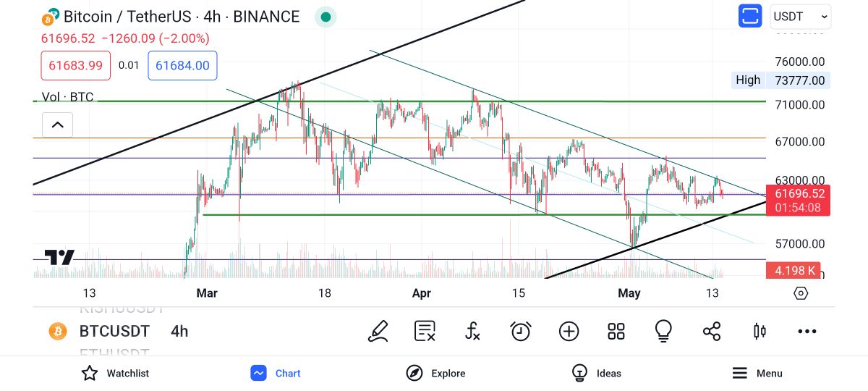Image resolution: width=868 pixels, height=391 pixels.
Task: Switch to the Watchlist tab
Action: [x=115, y=374]
